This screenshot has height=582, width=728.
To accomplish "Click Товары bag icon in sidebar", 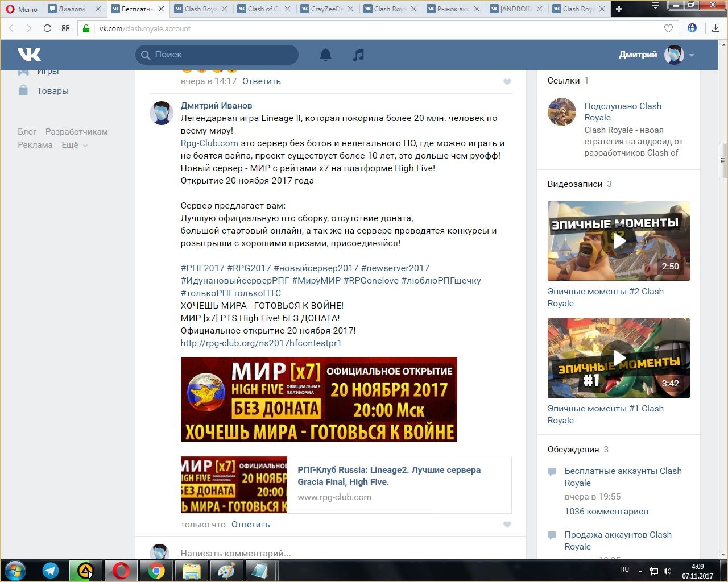I will point(23,90).
